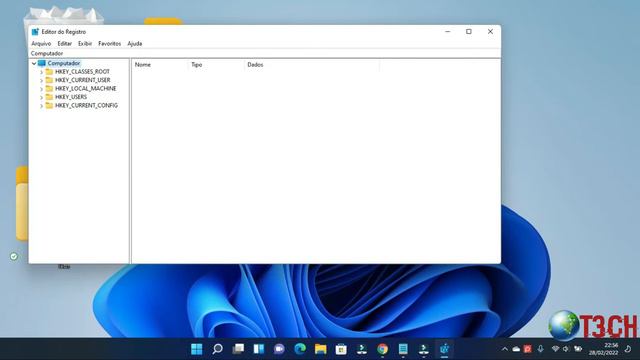Open Microsoft Store from taskbar
Screen dimensions: 640x360
(341, 349)
